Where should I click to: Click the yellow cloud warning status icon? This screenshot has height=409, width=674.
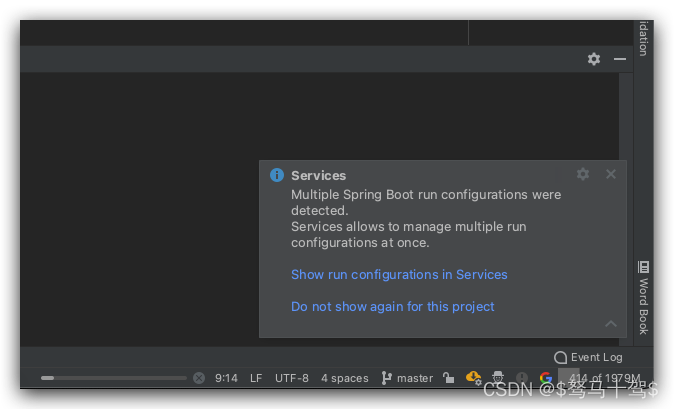coord(473,378)
